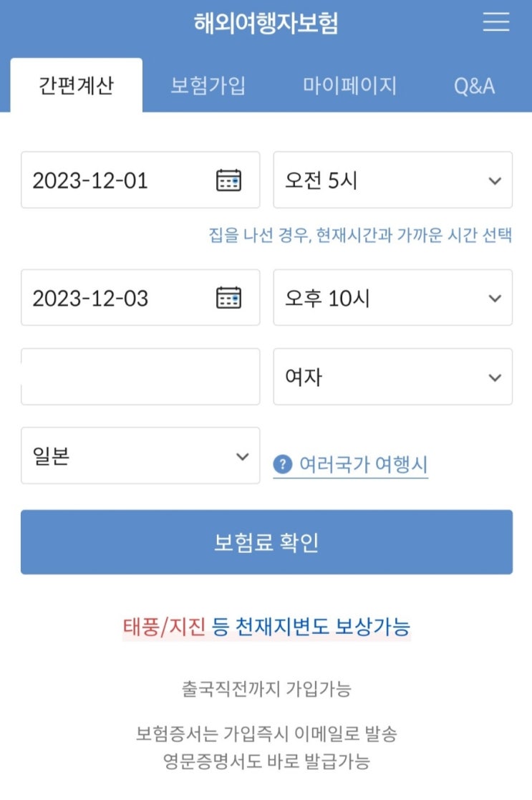Go to the 마이페이지 tab

point(349,86)
